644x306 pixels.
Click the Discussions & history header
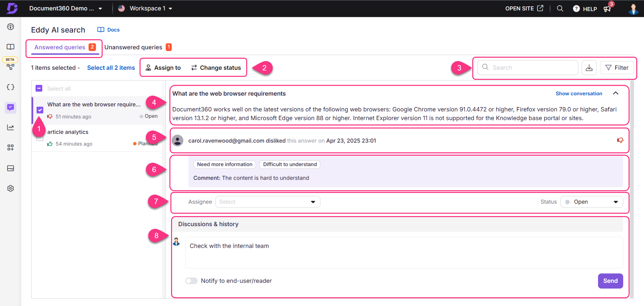click(208, 224)
